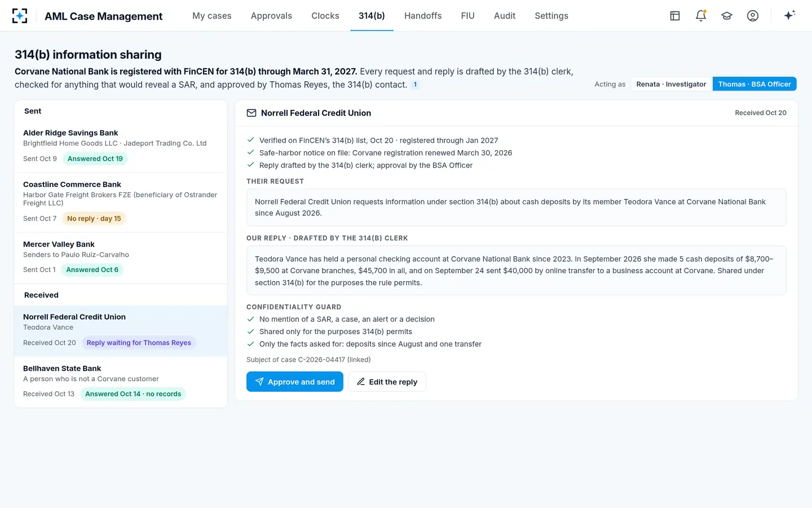Open the layout panel icon in header
812x508 pixels.
tap(675, 16)
